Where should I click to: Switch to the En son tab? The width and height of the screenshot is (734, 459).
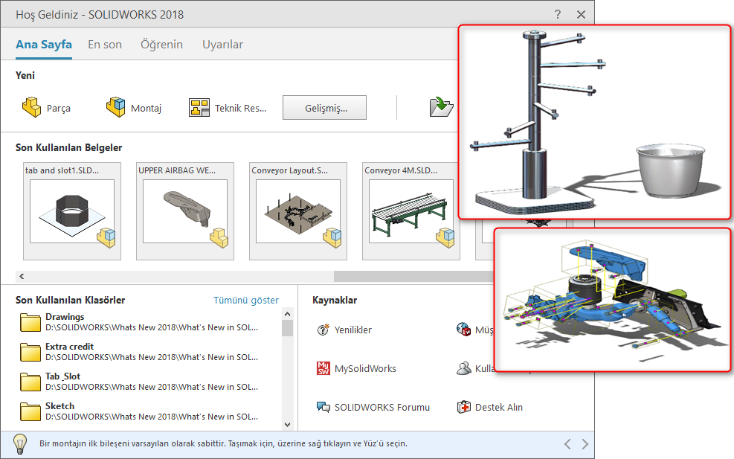(104, 44)
